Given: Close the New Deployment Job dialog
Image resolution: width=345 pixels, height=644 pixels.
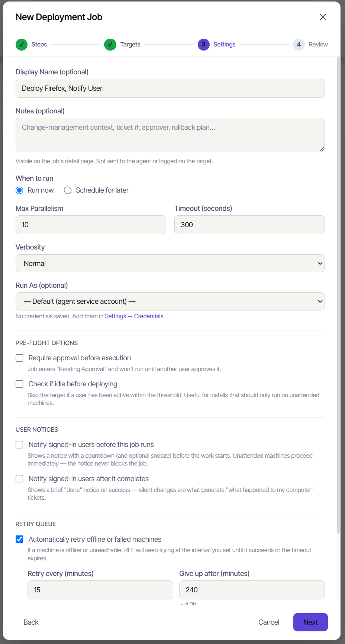Looking at the screenshot, I should pyautogui.click(x=323, y=17).
